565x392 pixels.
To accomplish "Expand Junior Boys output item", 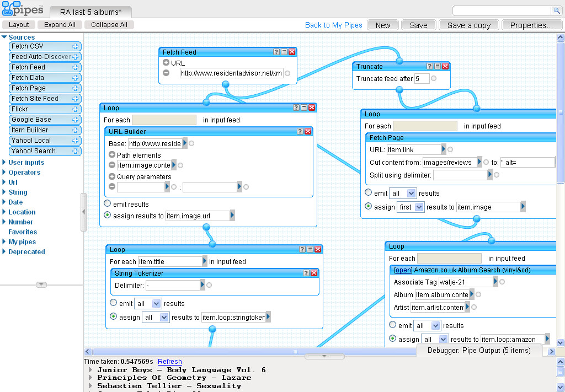I will click(90, 370).
